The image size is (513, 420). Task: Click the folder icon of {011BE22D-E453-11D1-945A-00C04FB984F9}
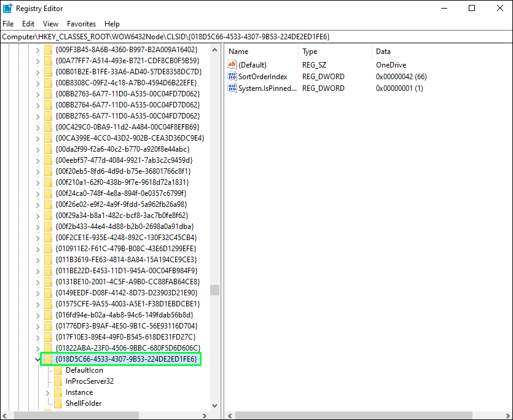point(48,271)
